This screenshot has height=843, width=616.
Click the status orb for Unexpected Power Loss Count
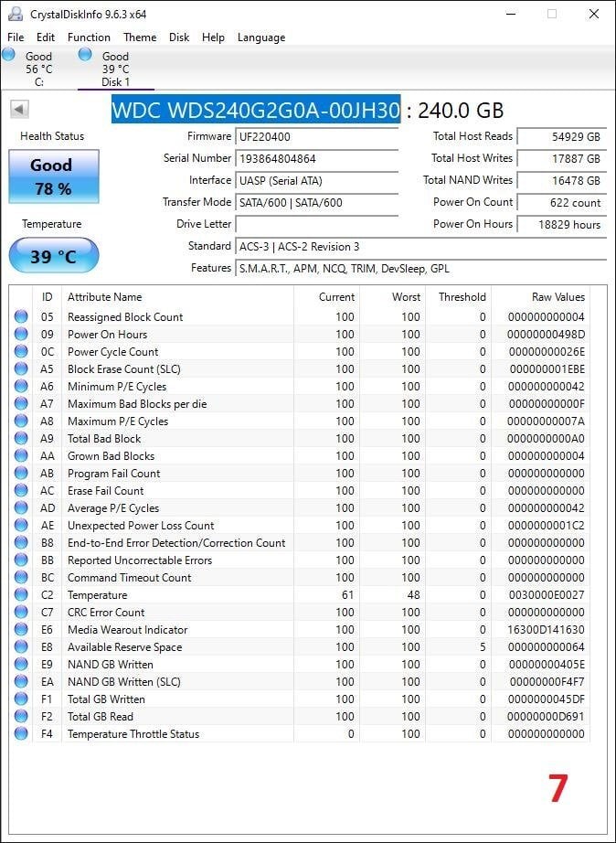pos(21,525)
